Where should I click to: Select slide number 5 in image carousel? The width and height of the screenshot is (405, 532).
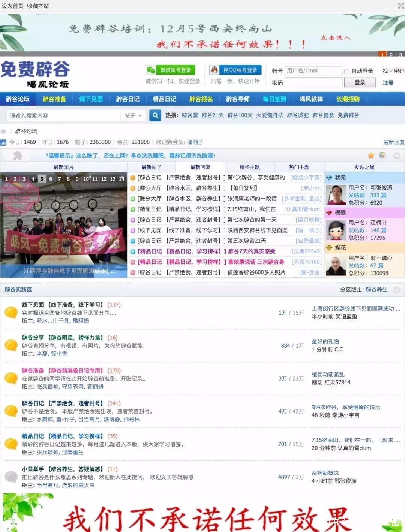tap(42, 179)
